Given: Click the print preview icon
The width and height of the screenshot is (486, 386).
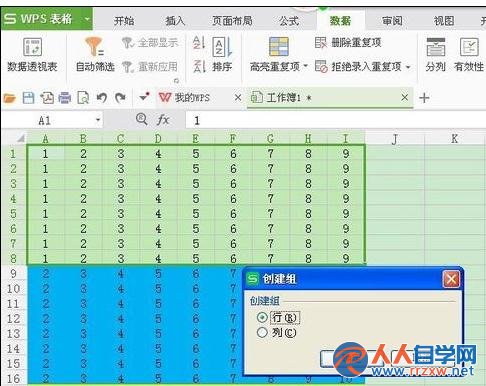Looking at the screenshot, I should coord(83,98).
